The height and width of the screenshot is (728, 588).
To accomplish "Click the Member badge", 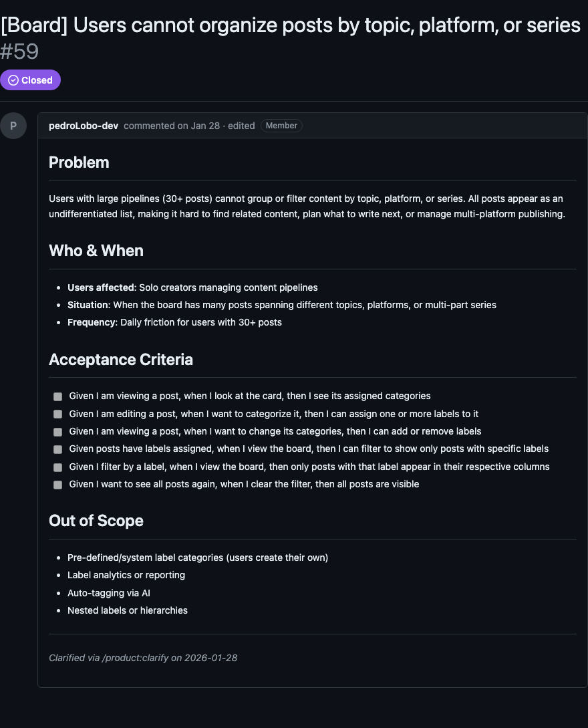I will point(281,126).
